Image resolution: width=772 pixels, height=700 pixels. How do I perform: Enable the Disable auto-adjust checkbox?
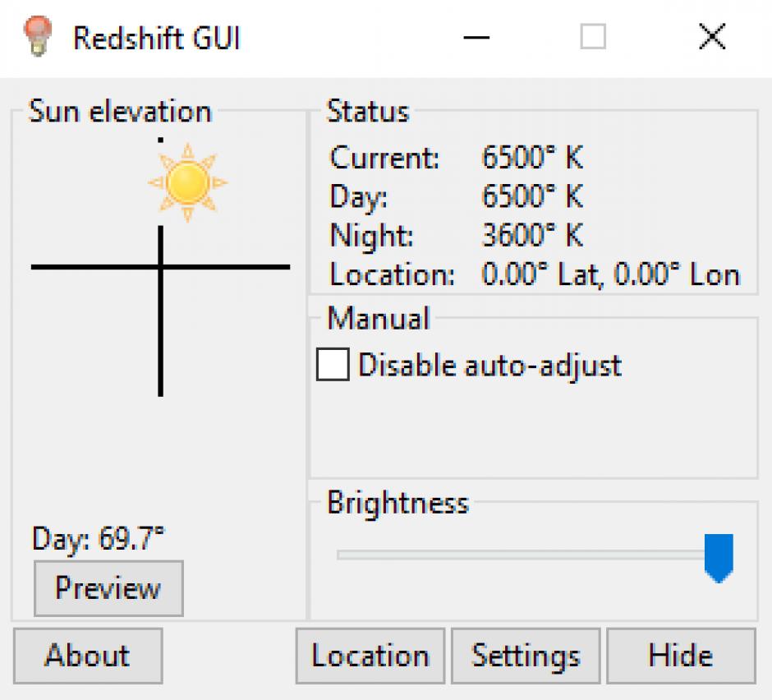tap(333, 365)
